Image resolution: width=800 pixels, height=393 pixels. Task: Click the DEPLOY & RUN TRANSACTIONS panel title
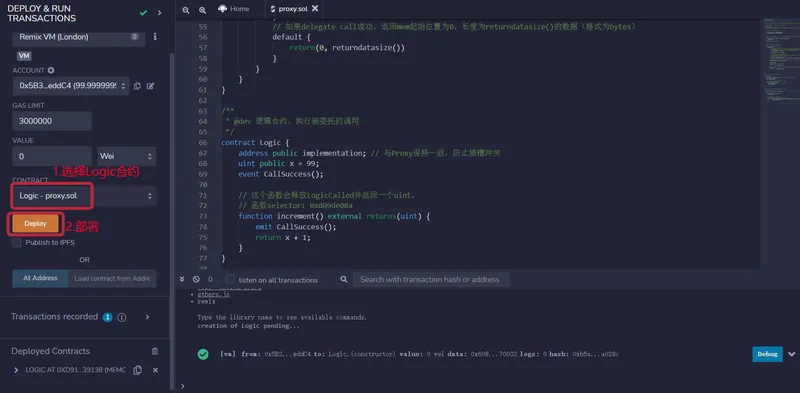[x=41, y=14]
